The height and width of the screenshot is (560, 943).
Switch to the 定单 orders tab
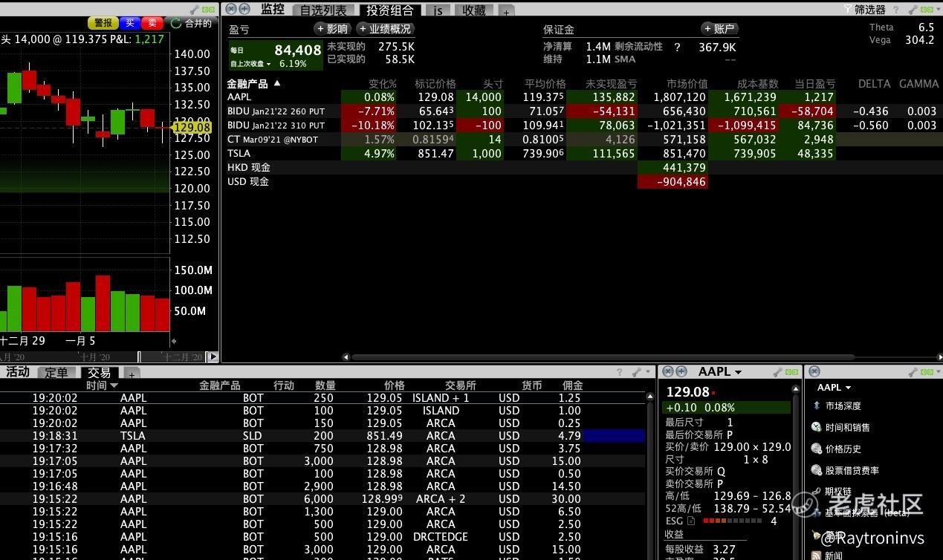[x=56, y=372]
